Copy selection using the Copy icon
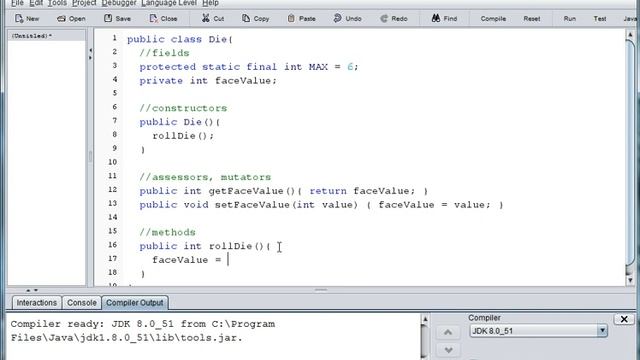640x360 pixels. [x=256, y=19]
